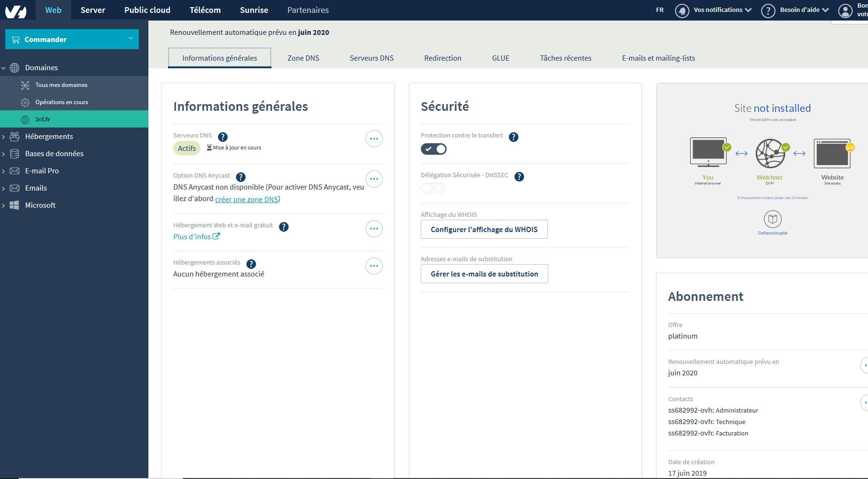Open three-dots menu for Hébergements associés
This screenshot has height=479, width=868.
[x=374, y=266]
